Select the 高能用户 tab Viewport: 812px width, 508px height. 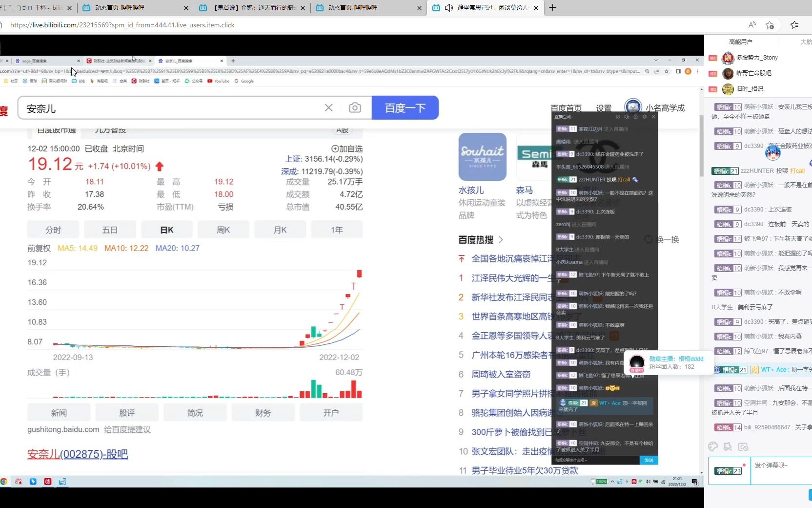pos(740,42)
